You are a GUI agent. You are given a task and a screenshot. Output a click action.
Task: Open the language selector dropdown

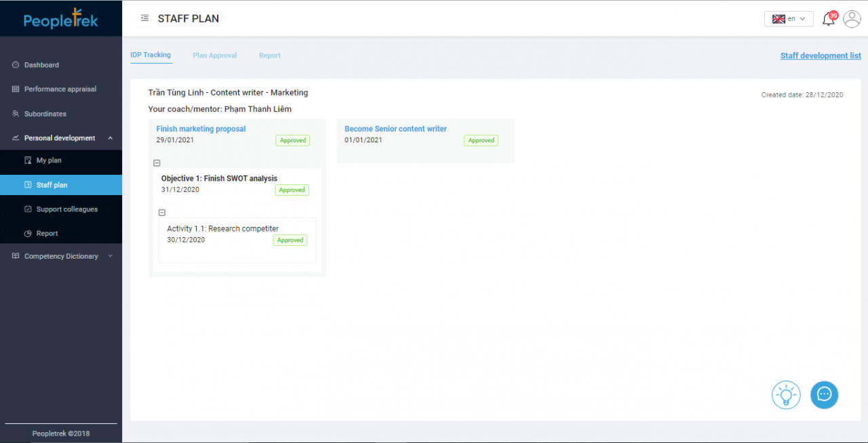(789, 18)
